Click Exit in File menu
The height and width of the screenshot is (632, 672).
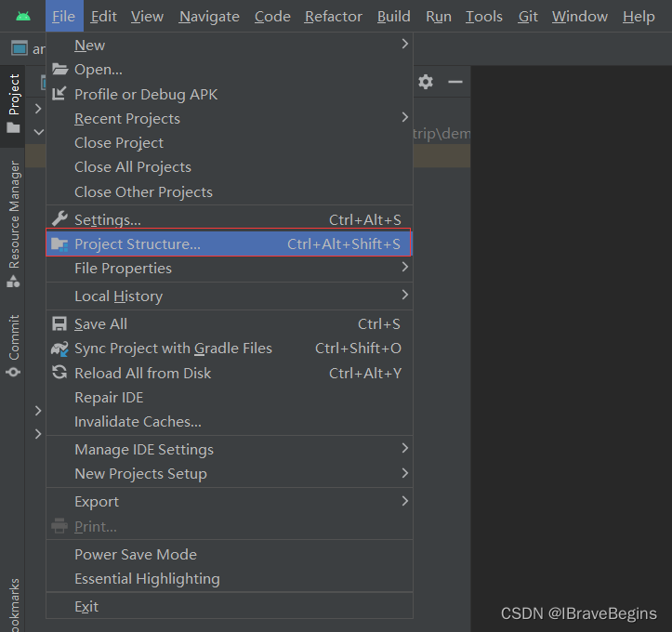(230, 607)
